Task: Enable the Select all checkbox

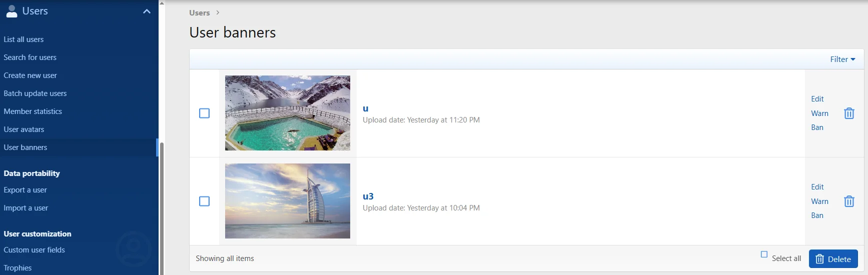Action: [764, 254]
